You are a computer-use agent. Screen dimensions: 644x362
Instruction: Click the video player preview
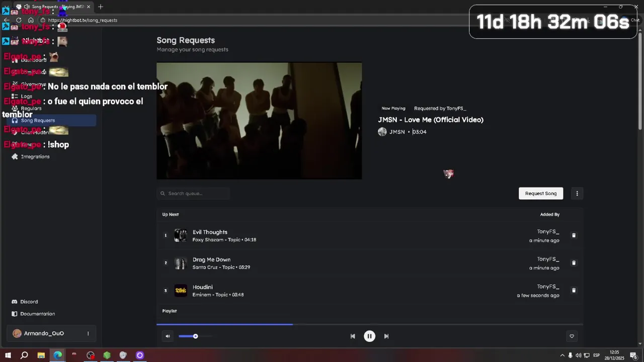click(259, 121)
